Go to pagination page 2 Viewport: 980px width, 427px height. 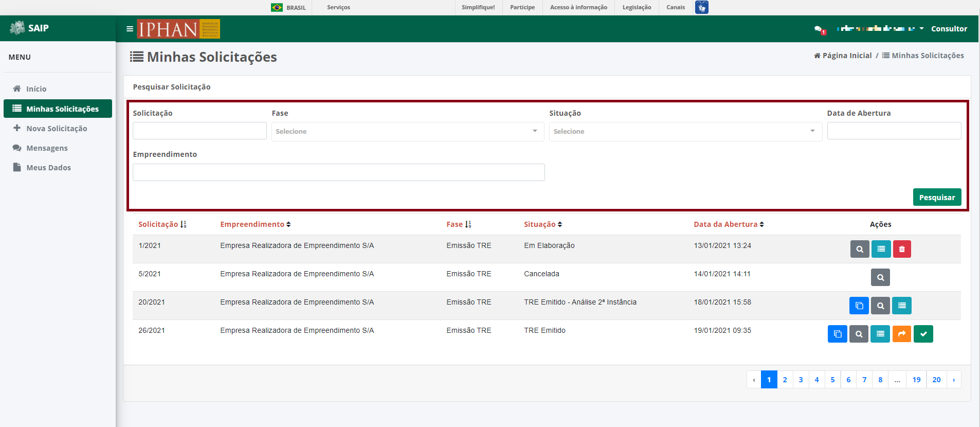click(785, 380)
